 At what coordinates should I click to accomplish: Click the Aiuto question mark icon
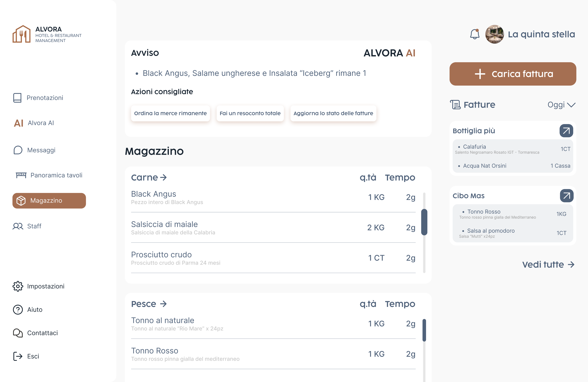[18, 309]
